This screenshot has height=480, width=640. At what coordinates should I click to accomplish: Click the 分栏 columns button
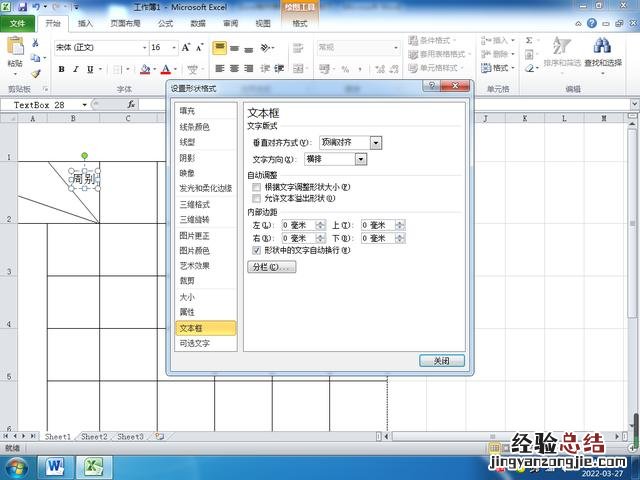pyautogui.click(x=271, y=267)
